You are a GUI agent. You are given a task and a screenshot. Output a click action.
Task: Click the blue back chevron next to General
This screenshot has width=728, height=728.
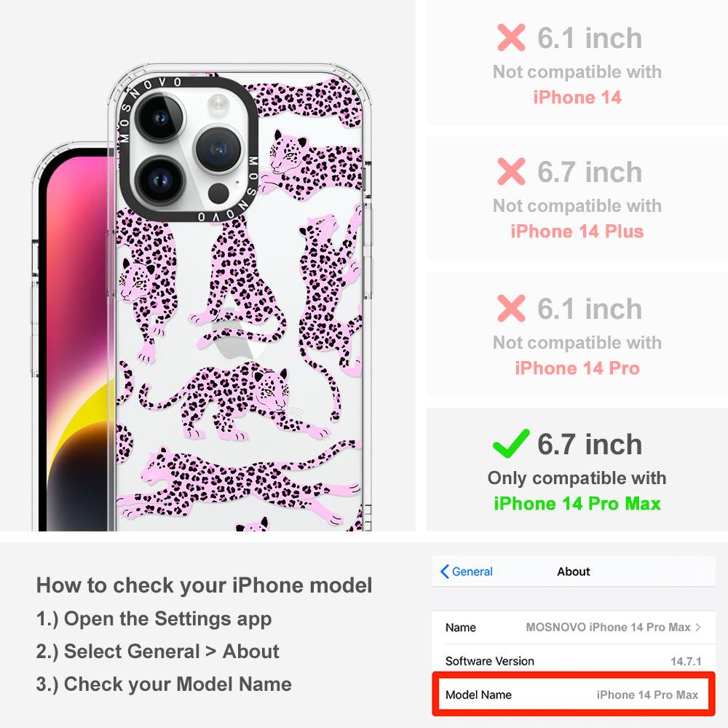click(x=444, y=571)
